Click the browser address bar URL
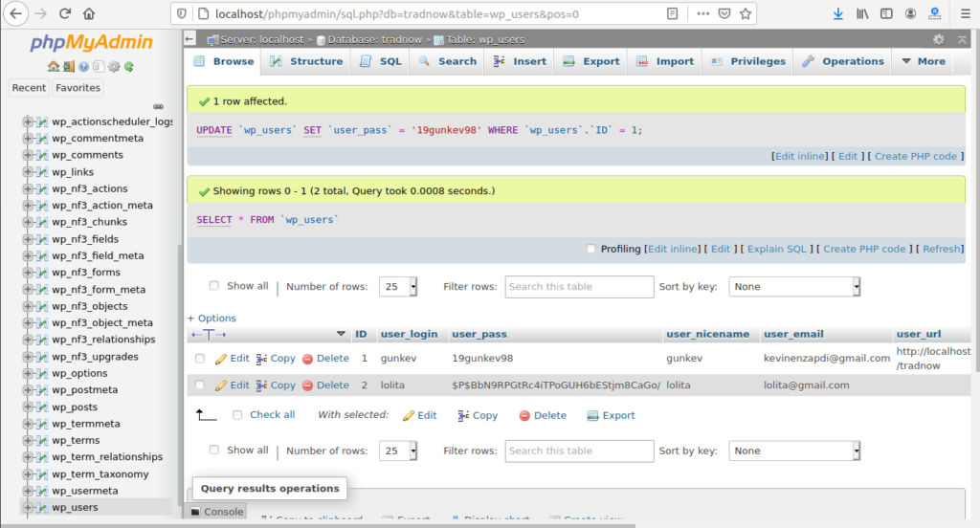Image resolution: width=980 pixels, height=528 pixels. [397, 13]
